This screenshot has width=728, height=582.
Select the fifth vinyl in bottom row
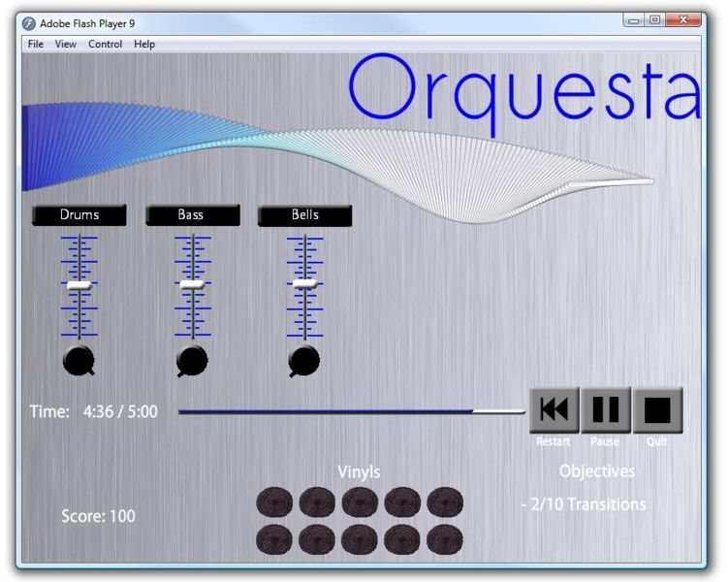click(x=445, y=539)
